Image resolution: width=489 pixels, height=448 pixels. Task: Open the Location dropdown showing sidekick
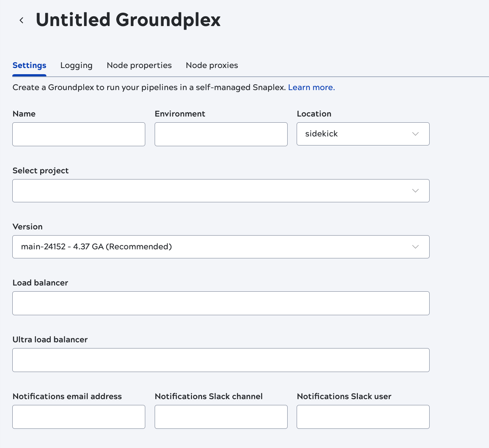point(362,134)
